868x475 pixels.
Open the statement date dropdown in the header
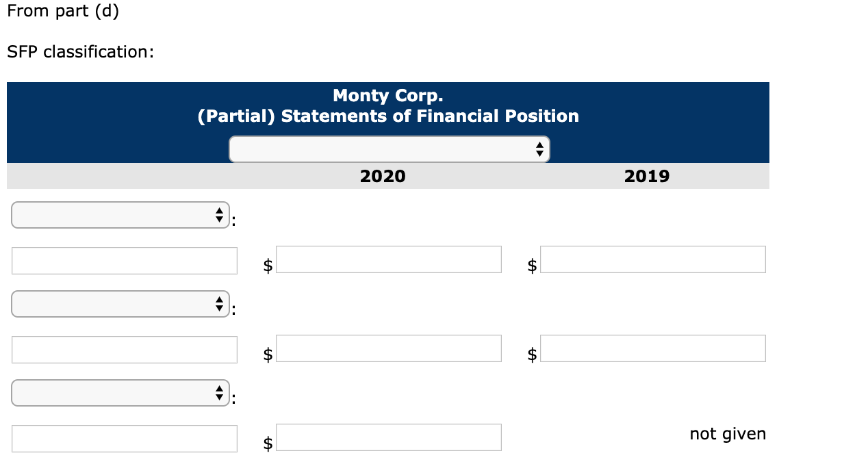click(383, 149)
